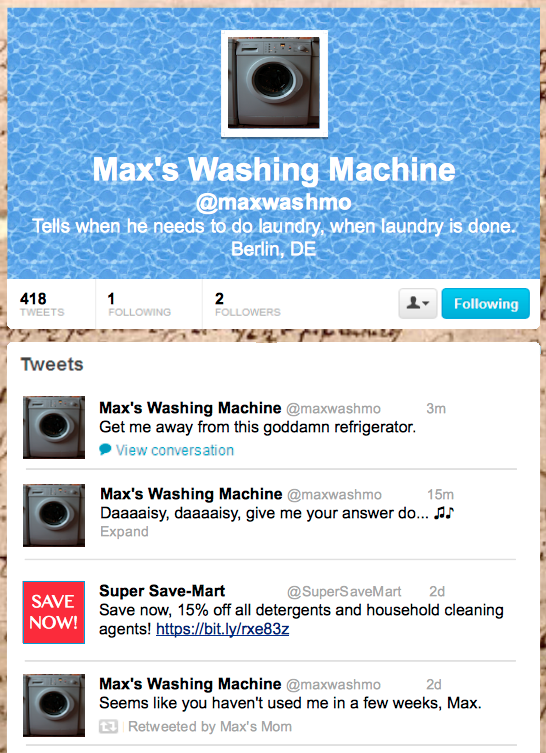Screen dimensions: 546x753
Task: Click avatar on the refrigerator tweet
Action: 54,427
